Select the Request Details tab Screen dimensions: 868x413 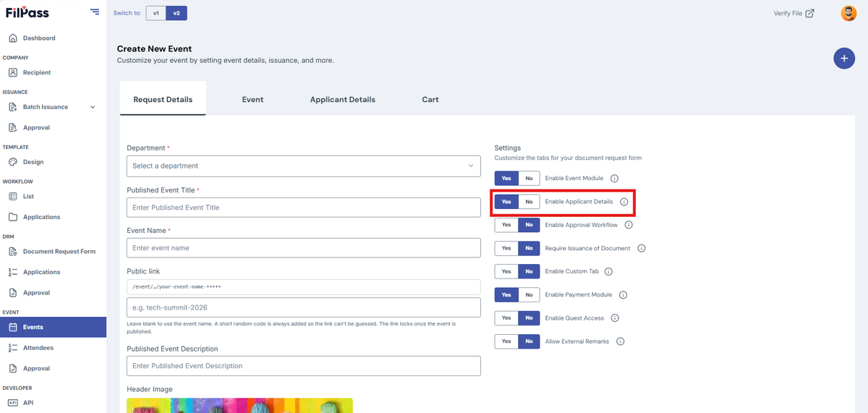(x=163, y=99)
